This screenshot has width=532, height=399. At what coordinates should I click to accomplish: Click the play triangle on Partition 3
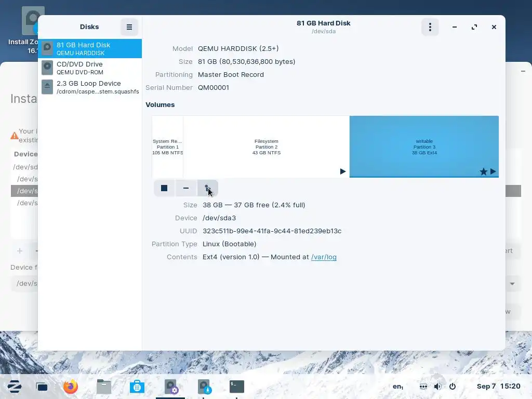click(493, 171)
